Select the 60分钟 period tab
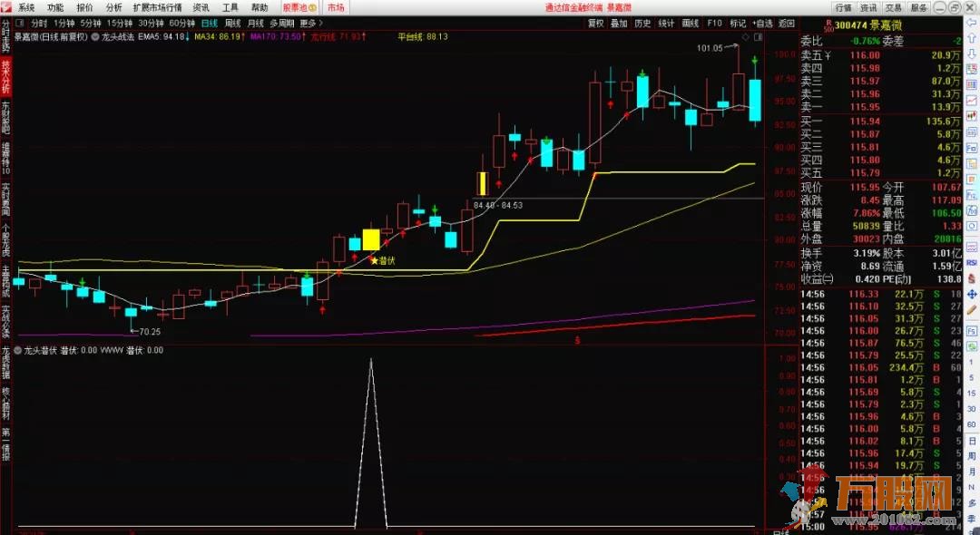980x535 pixels. [181, 23]
